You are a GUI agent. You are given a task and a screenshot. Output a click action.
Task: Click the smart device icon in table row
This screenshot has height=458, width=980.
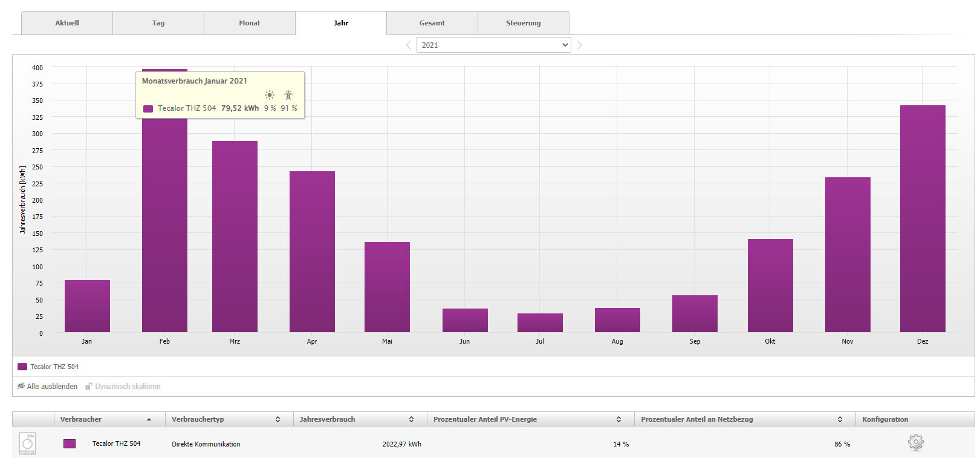(27, 443)
